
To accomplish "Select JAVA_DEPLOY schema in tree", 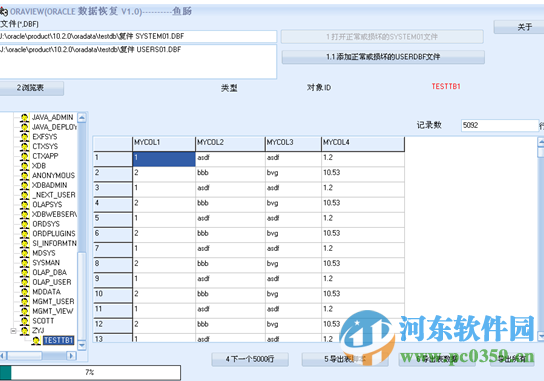I will pos(54,127).
